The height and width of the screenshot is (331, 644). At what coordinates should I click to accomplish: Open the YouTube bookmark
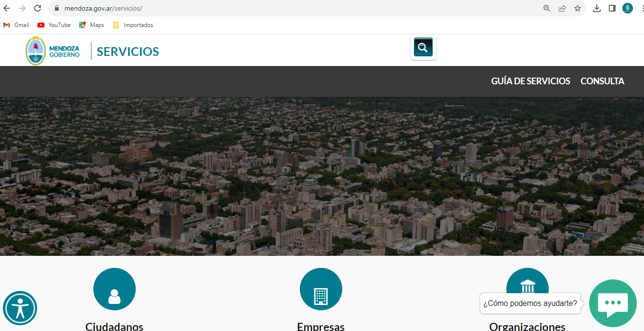point(54,25)
